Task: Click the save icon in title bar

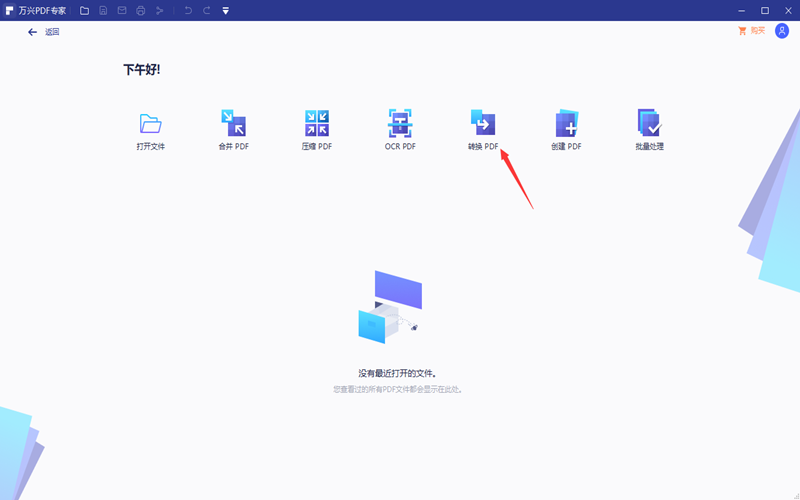Action: coord(103,11)
